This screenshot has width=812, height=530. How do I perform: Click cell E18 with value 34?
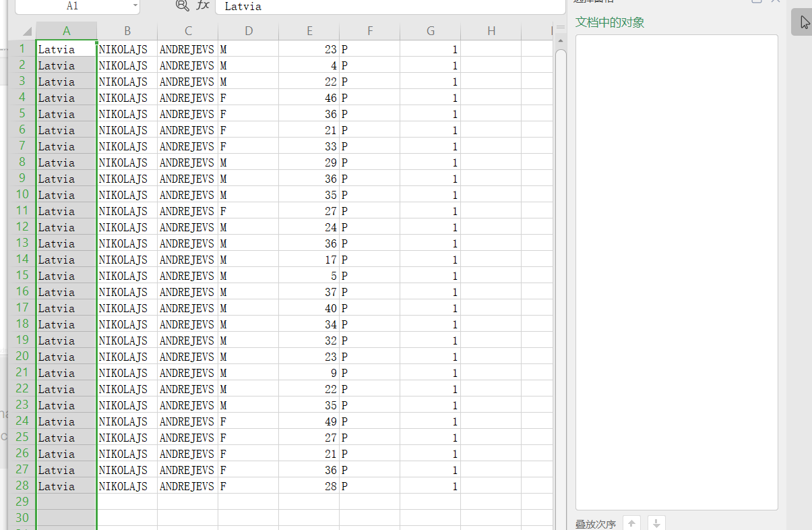pyautogui.click(x=309, y=324)
